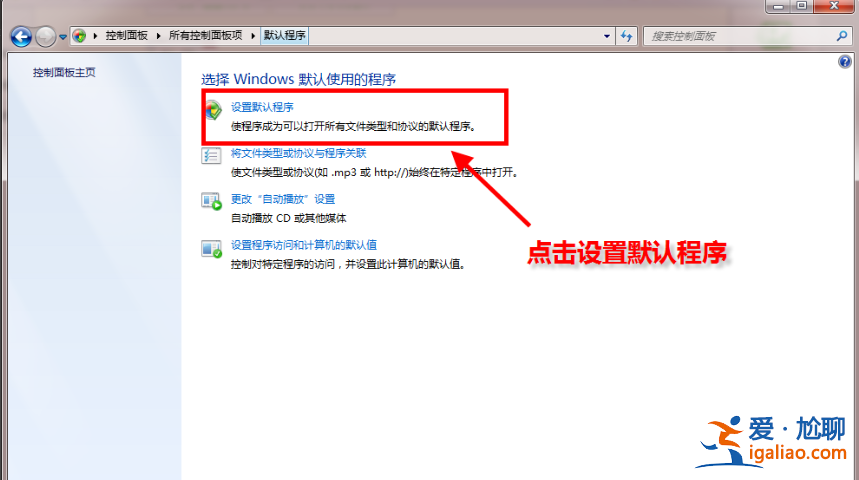
Task: Select the 默认程序 breadcrumb
Action: click(284, 36)
